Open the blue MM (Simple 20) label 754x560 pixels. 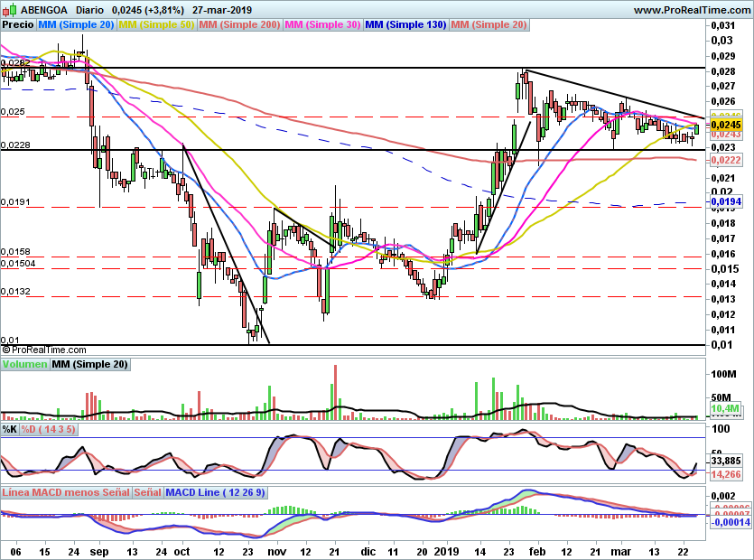pos(76,24)
